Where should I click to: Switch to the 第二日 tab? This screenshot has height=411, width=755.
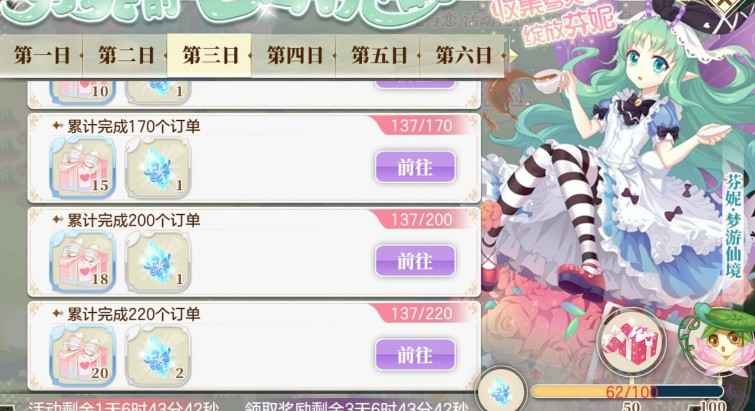point(126,55)
